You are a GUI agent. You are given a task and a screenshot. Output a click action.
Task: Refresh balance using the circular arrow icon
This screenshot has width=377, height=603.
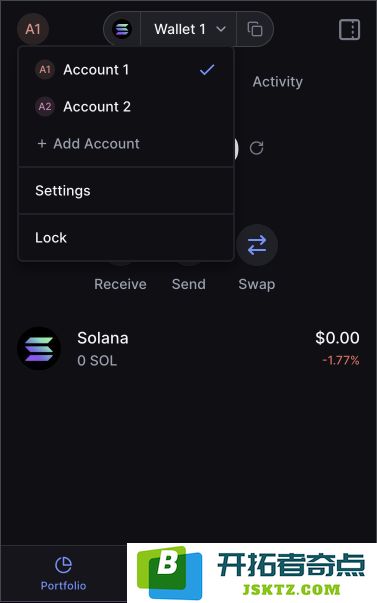coord(256,148)
